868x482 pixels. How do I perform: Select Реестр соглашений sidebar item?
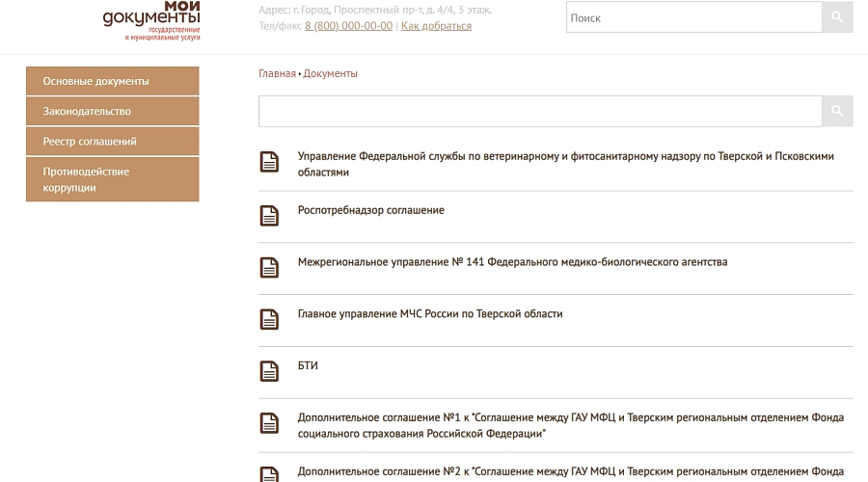pyautogui.click(x=113, y=141)
